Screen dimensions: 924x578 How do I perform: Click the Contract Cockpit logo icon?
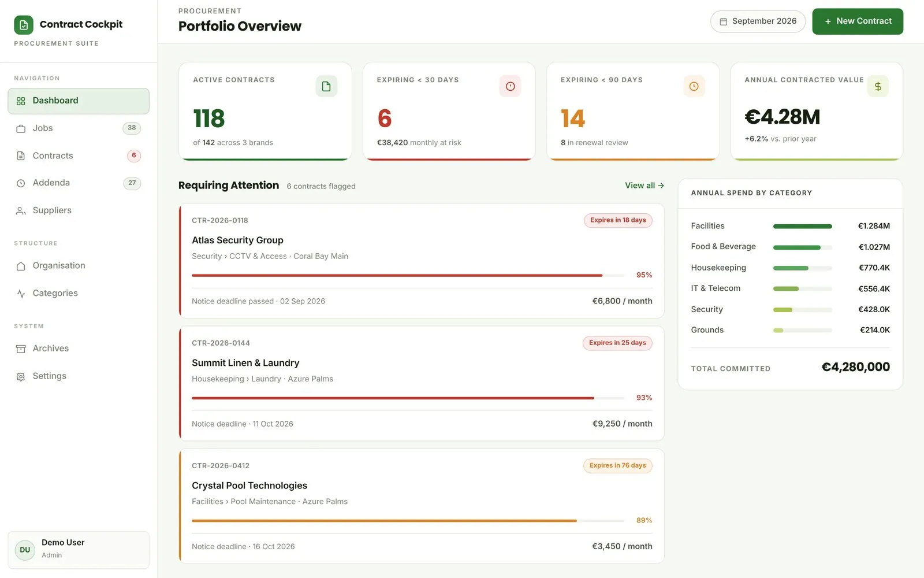24,25
